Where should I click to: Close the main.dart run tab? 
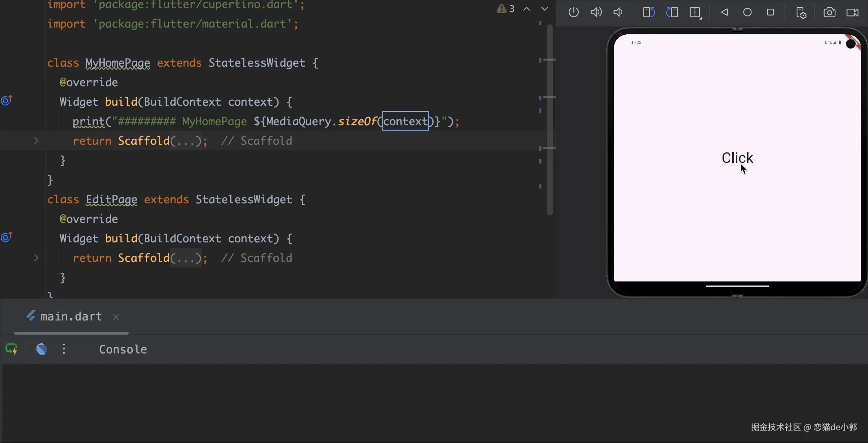(x=116, y=317)
